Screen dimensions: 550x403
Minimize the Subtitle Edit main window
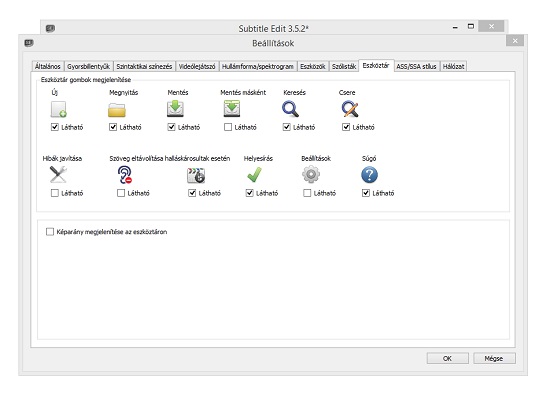(455, 27)
